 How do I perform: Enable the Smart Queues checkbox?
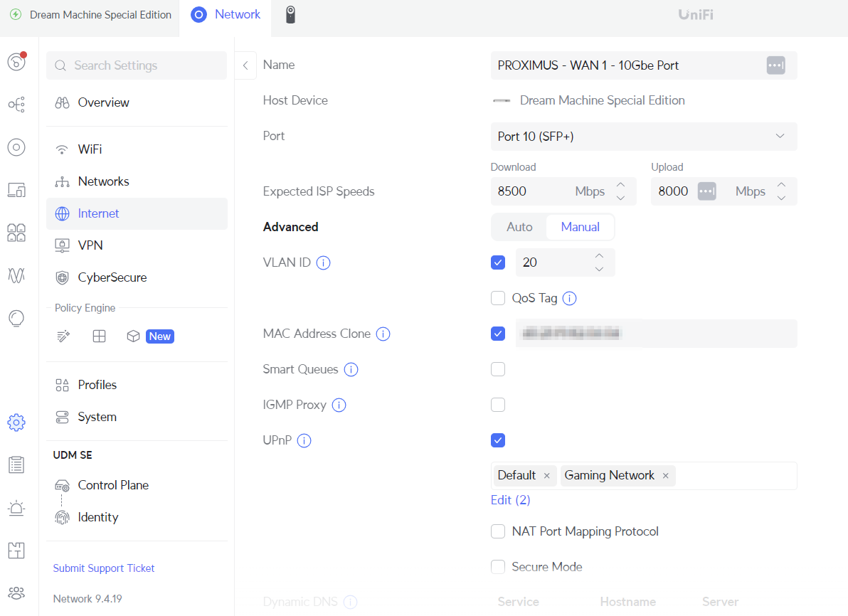(x=498, y=369)
